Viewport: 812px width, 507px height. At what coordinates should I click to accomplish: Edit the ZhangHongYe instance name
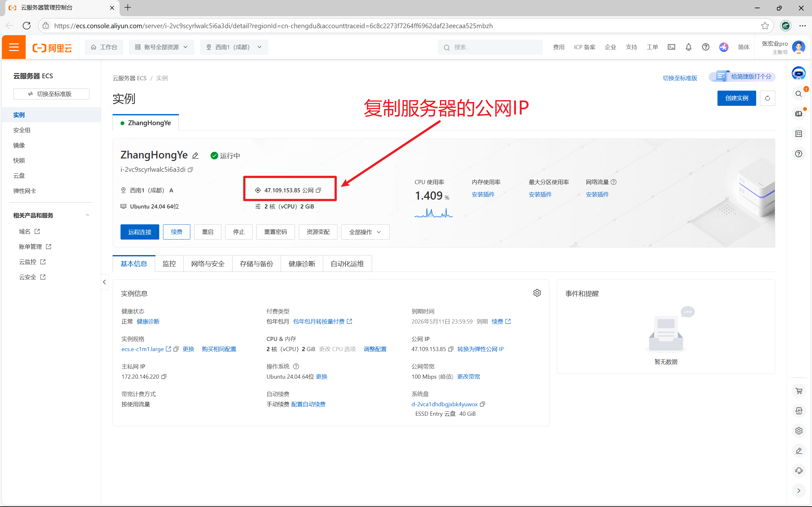tap(195, 156)
